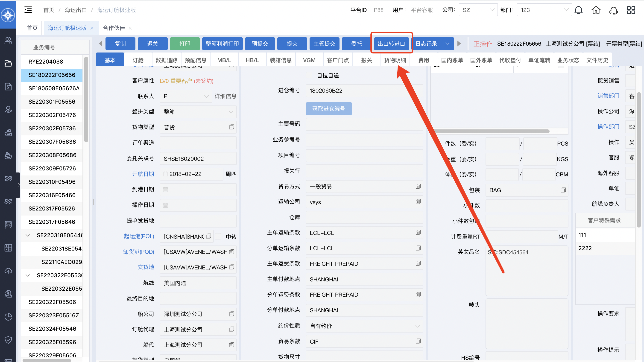This screenshot has height=362, width=644.
Task: Toggle the 中转 checkbox
Action: click(x=218, y=236)
